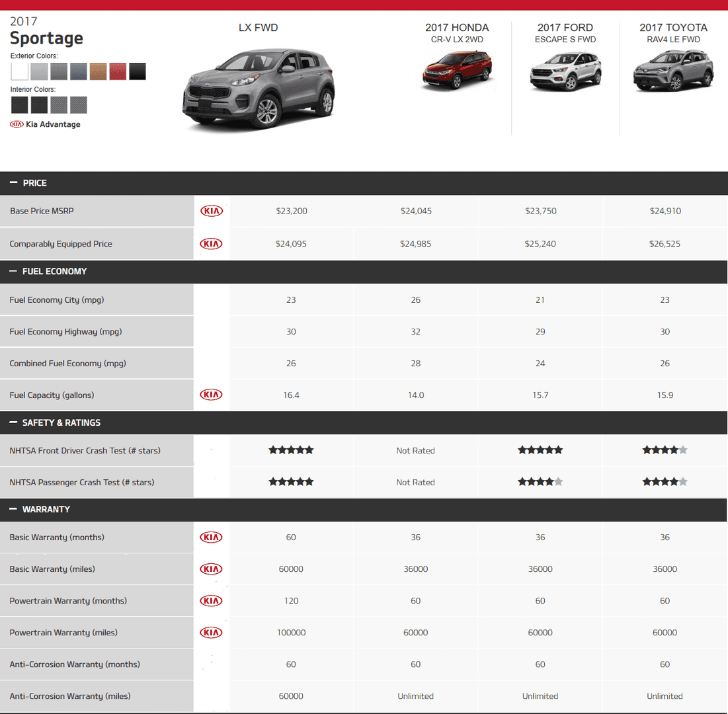This screenshot has width=728, height=714.
Task: Click the Ford city mpg value "21"
Action: (x=540, y=300)
